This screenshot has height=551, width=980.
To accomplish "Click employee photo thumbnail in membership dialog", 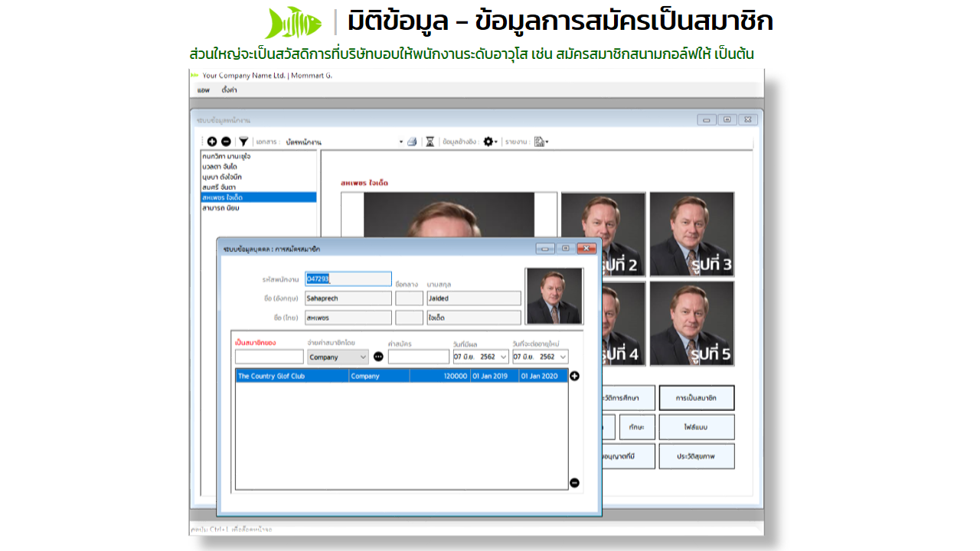I will click(554, 296).
